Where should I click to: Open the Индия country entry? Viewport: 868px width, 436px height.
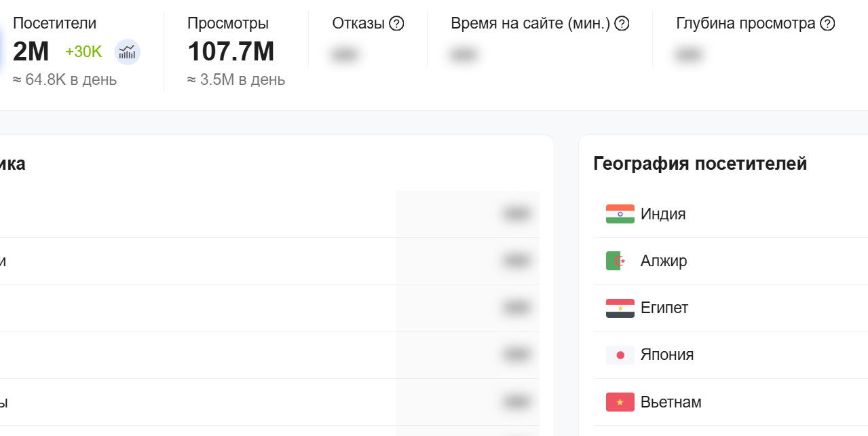click(663, 214)
